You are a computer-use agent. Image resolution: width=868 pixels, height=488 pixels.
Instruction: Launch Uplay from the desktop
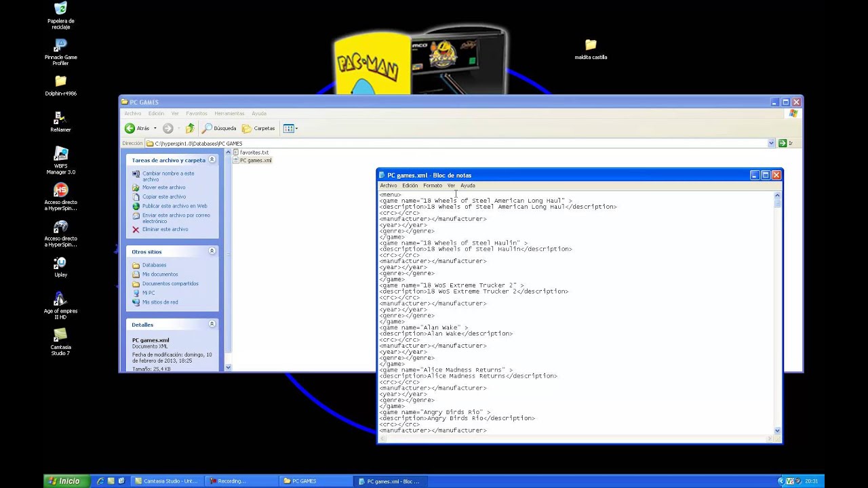60,268
